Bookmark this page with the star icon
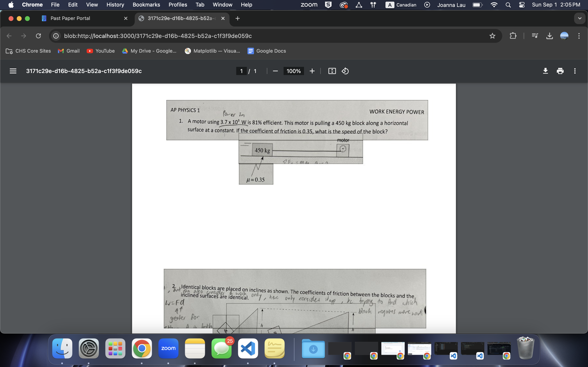This screenshot has width=588, height=367. pyautogui.click(x=492, y=36)
